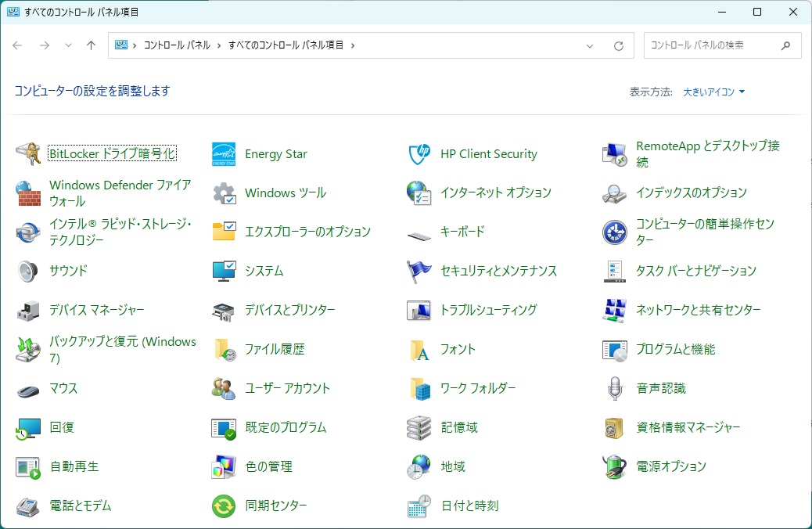The image size is (812, 529).
Task: Go back with the left arrow button
Action: coord(17,45)
